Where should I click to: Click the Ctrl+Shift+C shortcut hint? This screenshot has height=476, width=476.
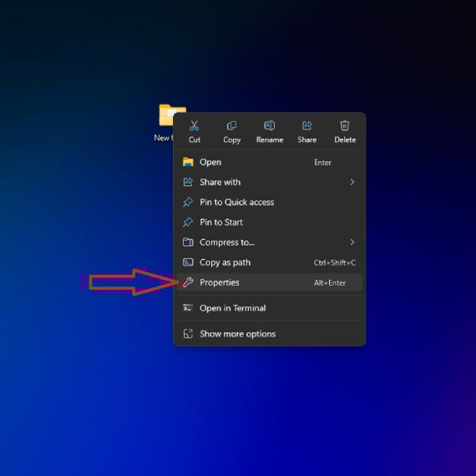pyautogui.click(x=335, y=262)
